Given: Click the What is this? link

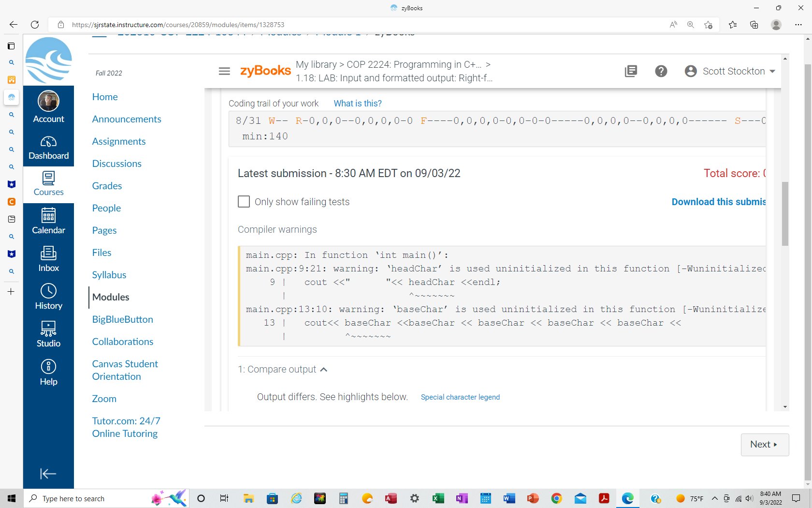Looking at the screenshot, I should tap(358, 104).
